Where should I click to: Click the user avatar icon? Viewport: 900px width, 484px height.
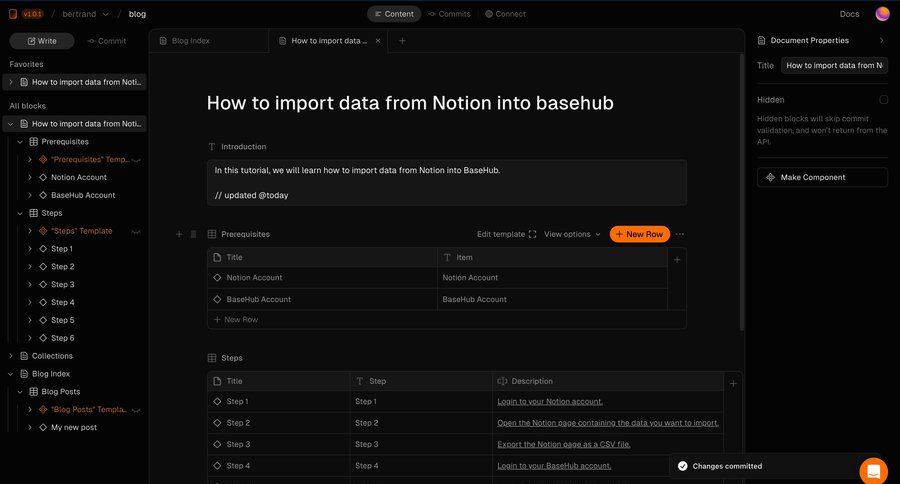pos(882,14)
